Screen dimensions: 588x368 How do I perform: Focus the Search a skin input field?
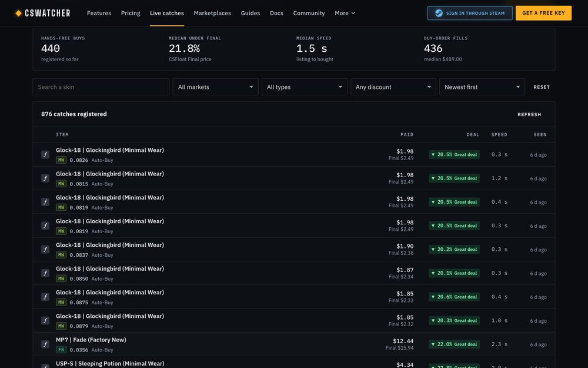coord(101,87)
